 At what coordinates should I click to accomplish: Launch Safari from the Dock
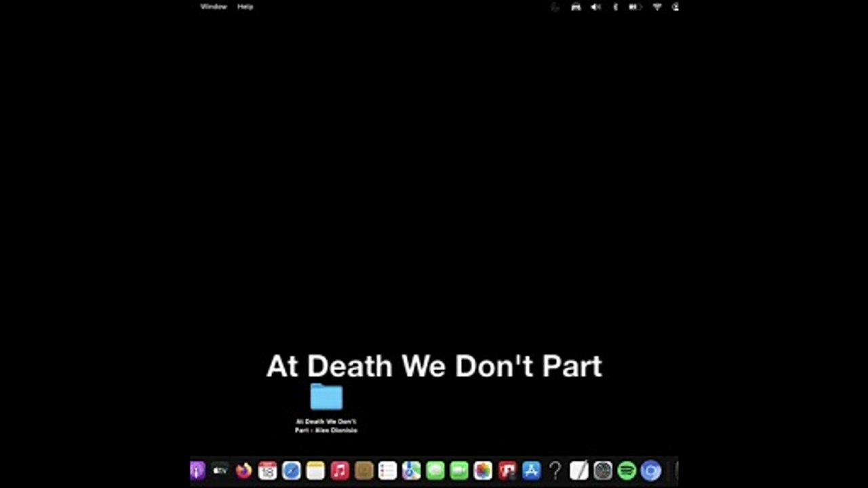point(292,470)
